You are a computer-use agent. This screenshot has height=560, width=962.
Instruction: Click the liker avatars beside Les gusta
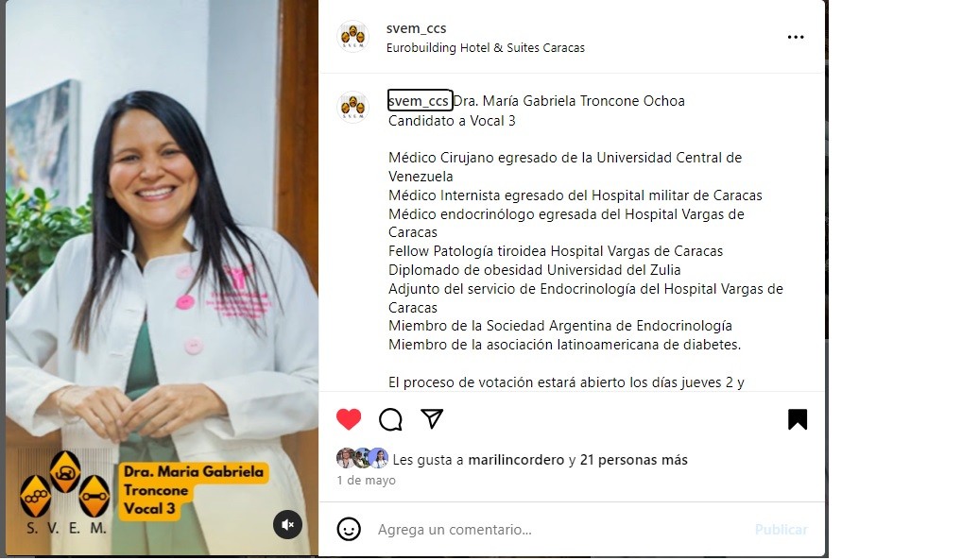pos(362,458)
